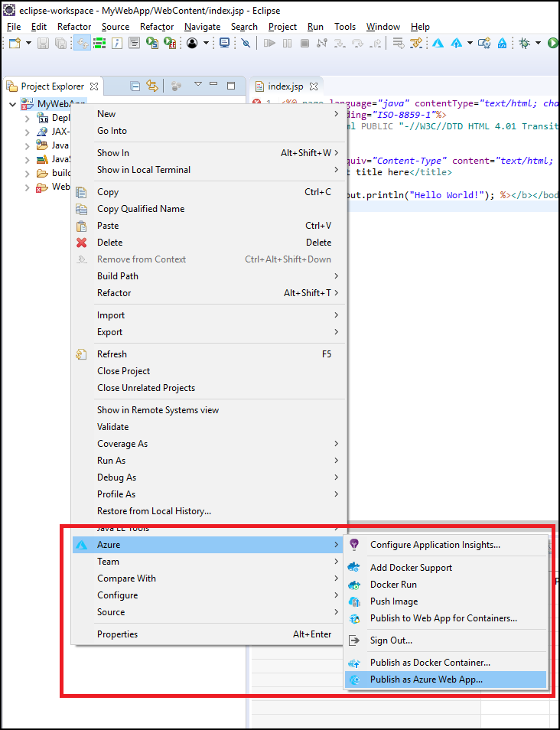The height and width of the screenshot is (730, 560).
Task: Click the Azure publish upload toolbar icon
Action: [x=457, y=44]
